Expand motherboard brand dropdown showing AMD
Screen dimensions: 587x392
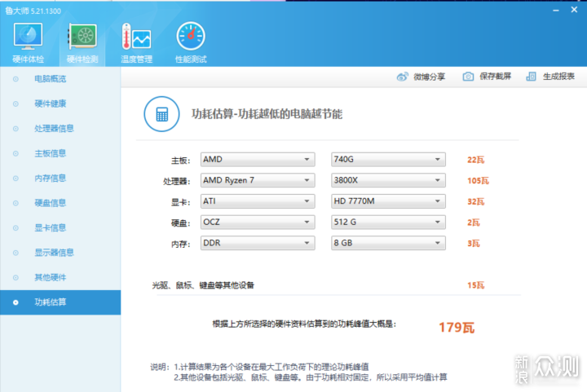[258, 160]
